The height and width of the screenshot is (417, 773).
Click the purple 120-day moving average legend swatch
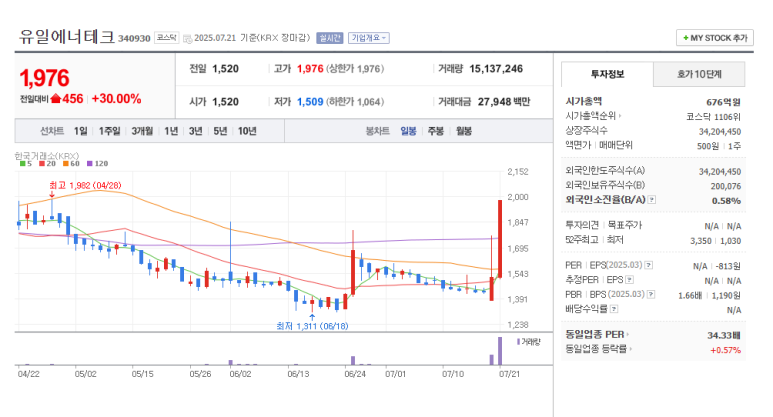89,164
